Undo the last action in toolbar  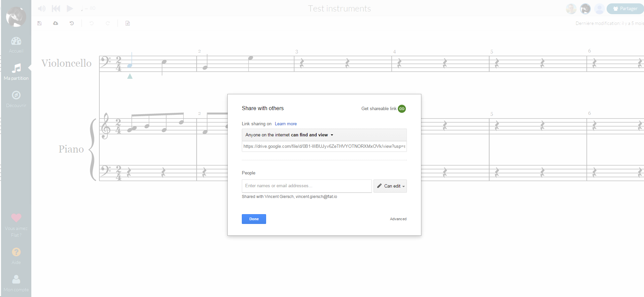coord(92,23)
